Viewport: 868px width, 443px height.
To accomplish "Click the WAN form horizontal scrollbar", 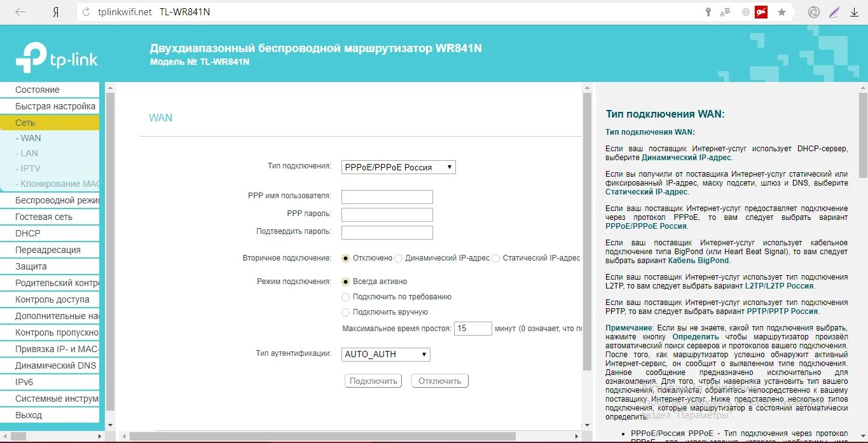I will click(x=322, y=437).
